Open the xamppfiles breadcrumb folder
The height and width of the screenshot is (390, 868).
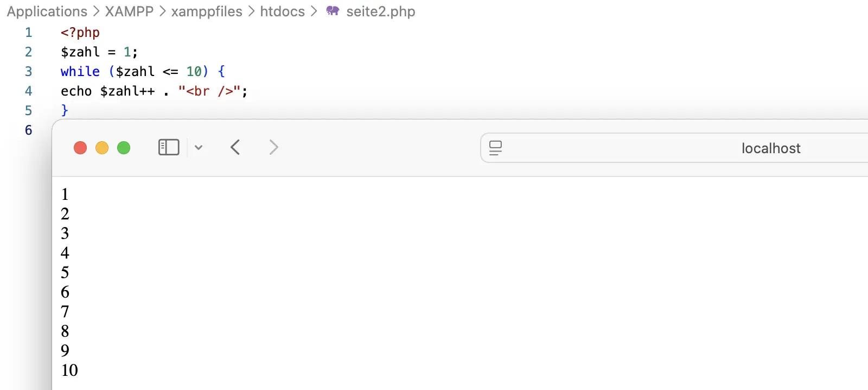coord(207,11)
